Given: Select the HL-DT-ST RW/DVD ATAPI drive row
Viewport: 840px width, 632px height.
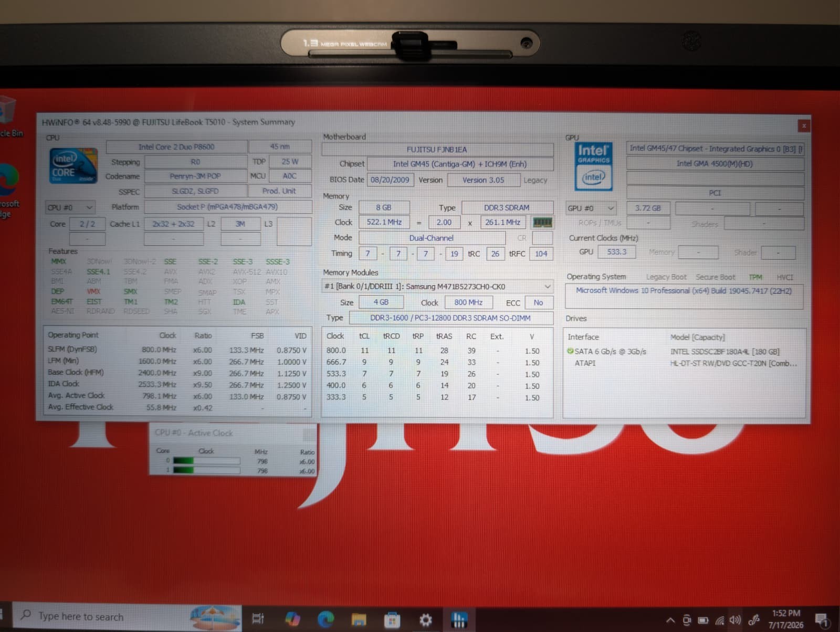Looking at the screenshot, I should [684, 363].
